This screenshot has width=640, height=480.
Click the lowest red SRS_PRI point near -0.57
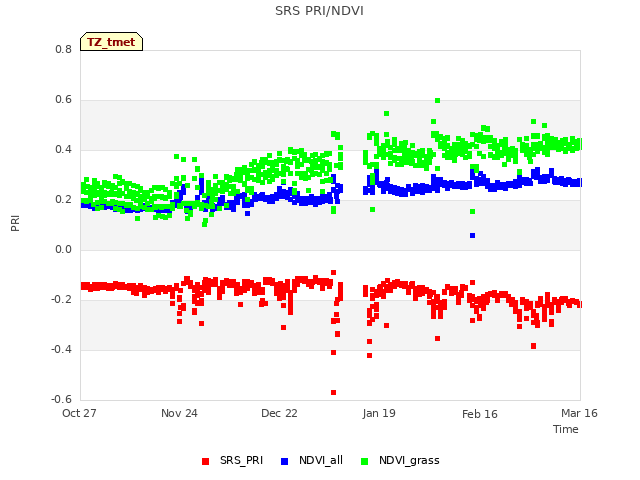click(x=333, y=392)
